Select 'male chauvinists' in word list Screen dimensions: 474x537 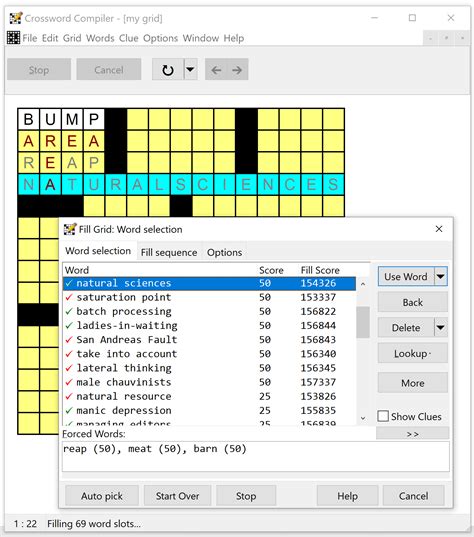pos(209,382)
